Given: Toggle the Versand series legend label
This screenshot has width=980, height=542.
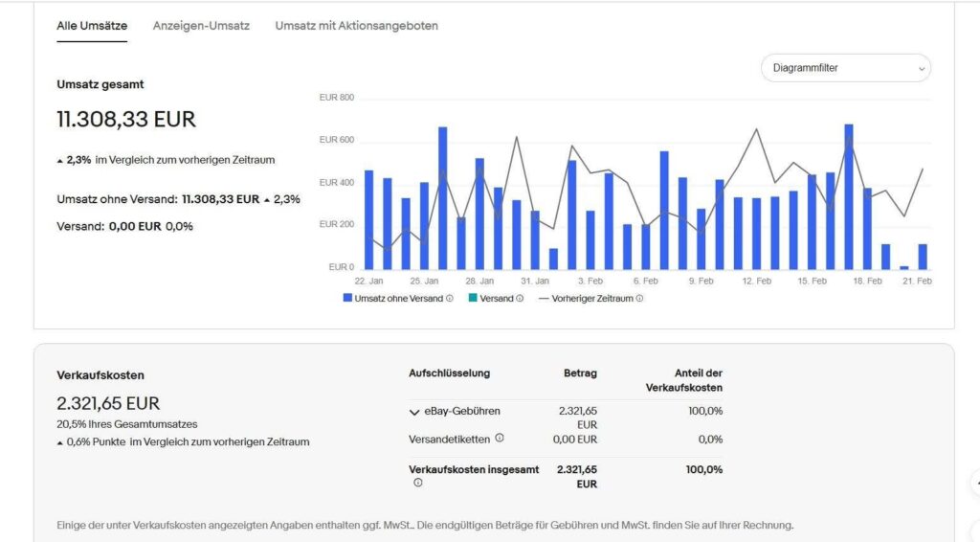Looking at the screenshot, I should [497, 299].
